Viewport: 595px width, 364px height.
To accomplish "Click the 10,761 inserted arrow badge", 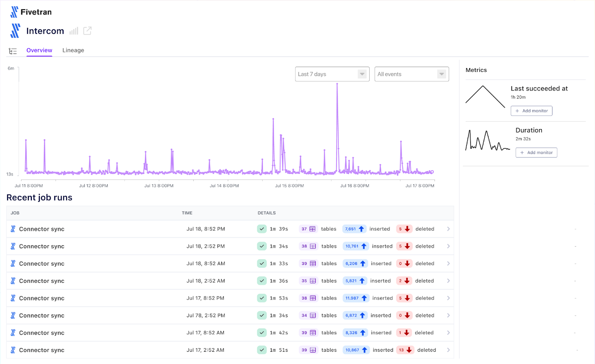I will (356, 246).
